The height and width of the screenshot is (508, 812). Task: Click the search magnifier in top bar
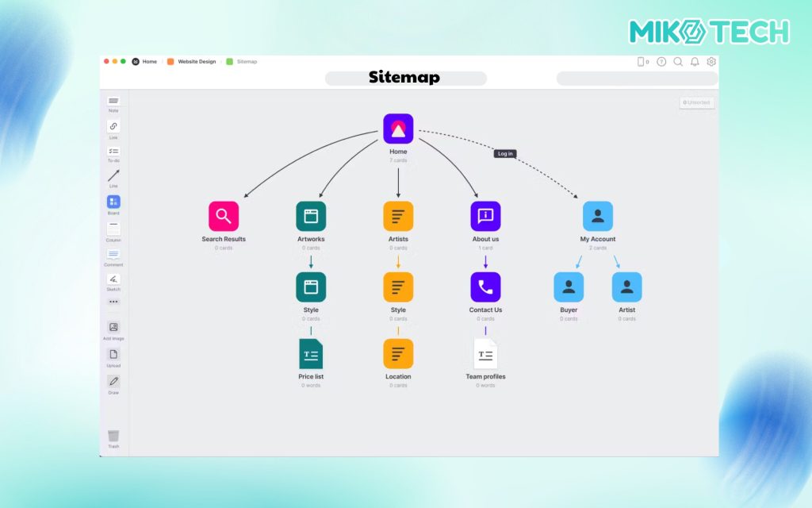(x=678, y=61)
